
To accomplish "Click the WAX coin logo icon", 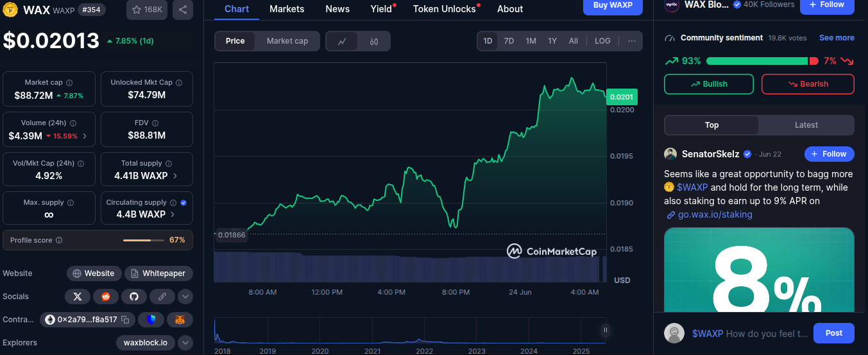I will click(x=10, y=10).
